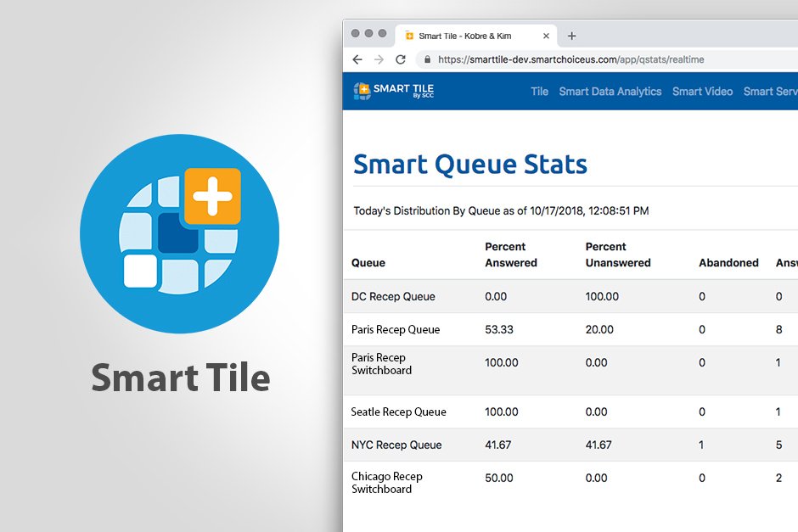Screen dimensions: 798x532
Task: Click 100.00 percent answered for Seatle Recep Queue
Action: point(501,412)
